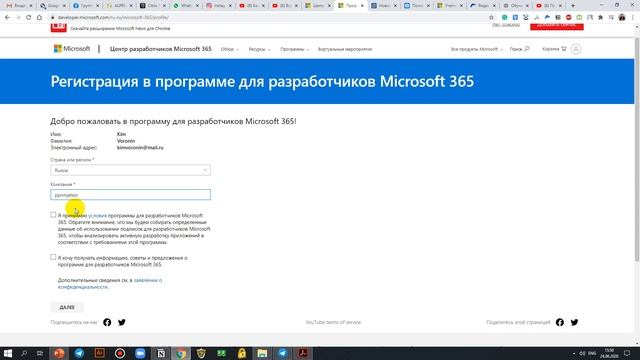Open the File Explorer folder on taskbar
Image resolution: width=640 pixels, height=360 pixels.
[x=262, y=353]
